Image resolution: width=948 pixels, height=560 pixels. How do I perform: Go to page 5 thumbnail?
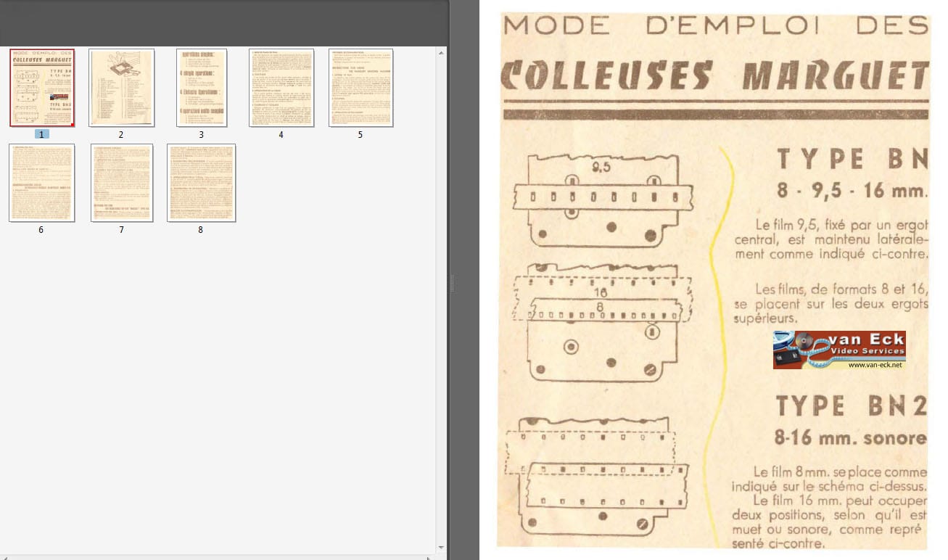coord(360,88)
